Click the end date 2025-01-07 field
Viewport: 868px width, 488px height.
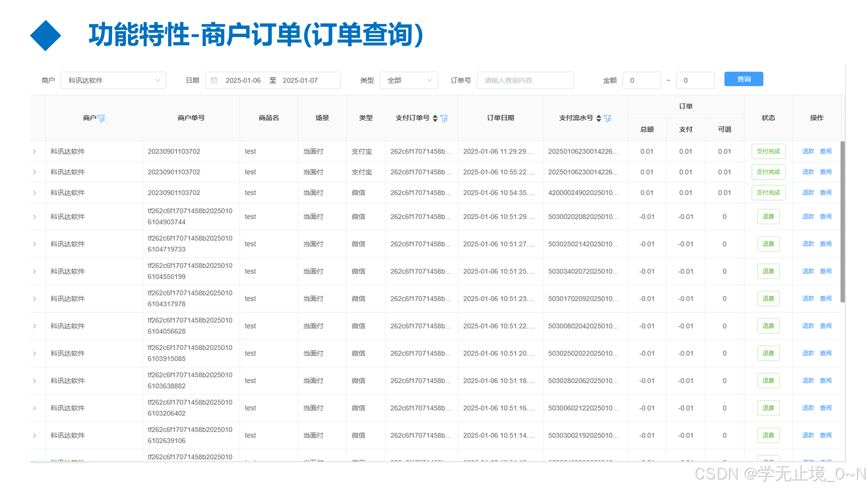300,80
